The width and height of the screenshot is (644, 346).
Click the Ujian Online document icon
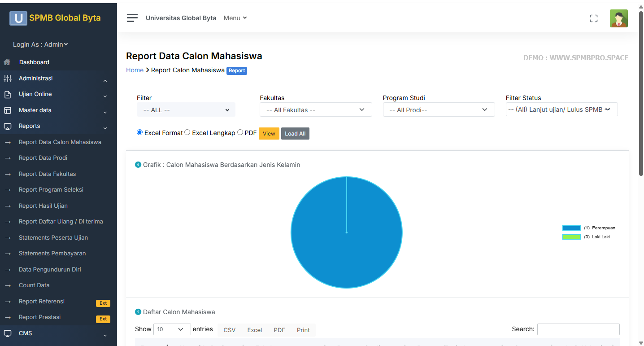tap(8, 95)
